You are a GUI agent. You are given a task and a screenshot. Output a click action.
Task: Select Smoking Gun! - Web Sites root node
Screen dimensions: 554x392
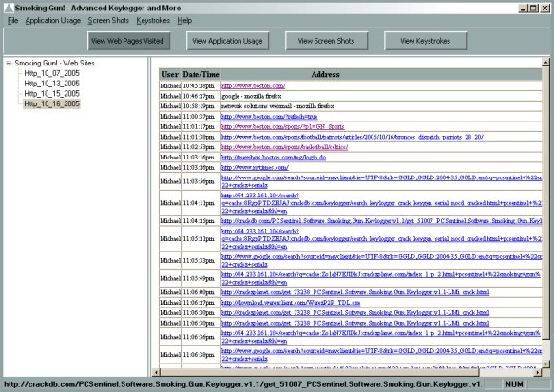coord(55,64)
